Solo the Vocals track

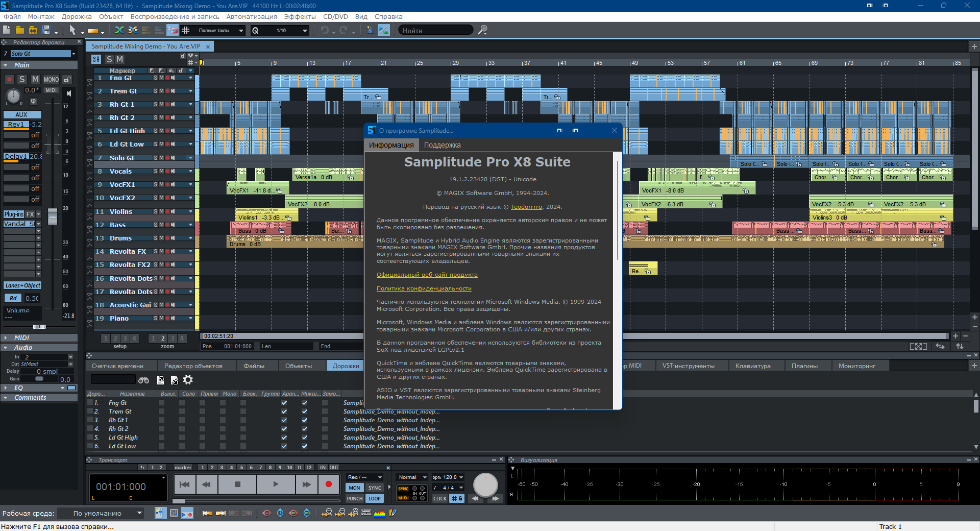tap(156, 171)
